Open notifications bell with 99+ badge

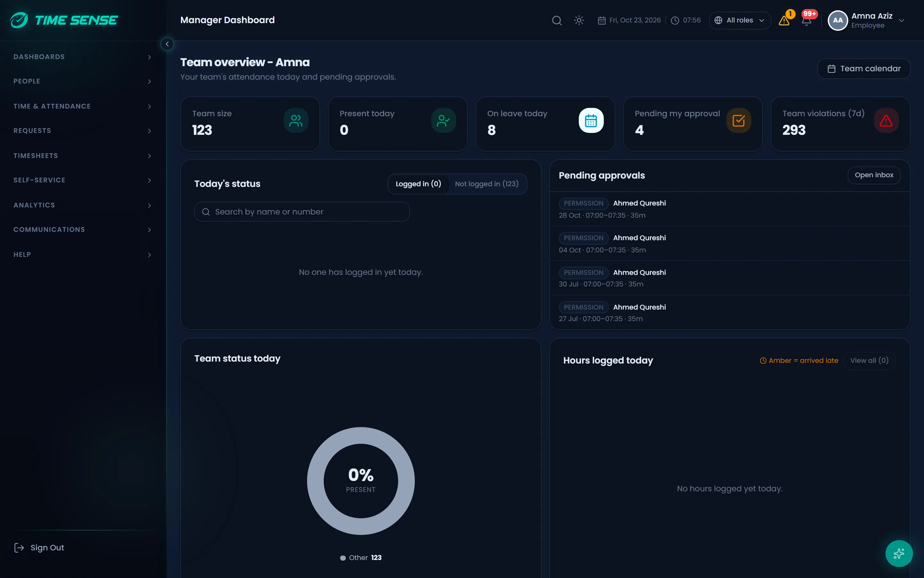click(x=806, y=21)
